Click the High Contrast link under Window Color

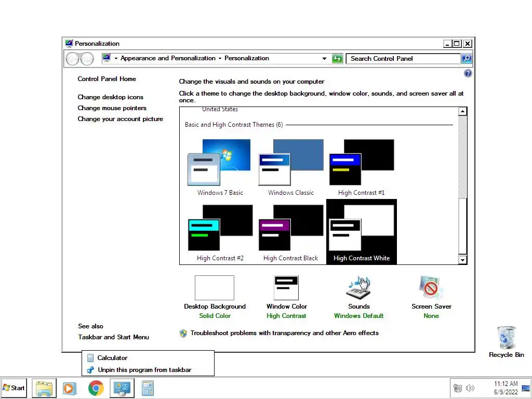[286, 316]
